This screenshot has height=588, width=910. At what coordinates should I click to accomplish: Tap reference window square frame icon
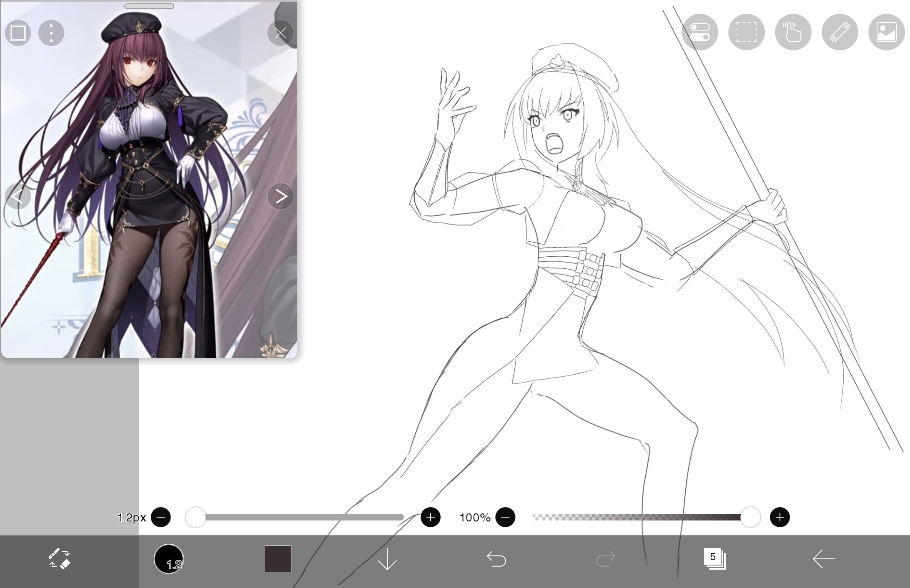[18, 33]
